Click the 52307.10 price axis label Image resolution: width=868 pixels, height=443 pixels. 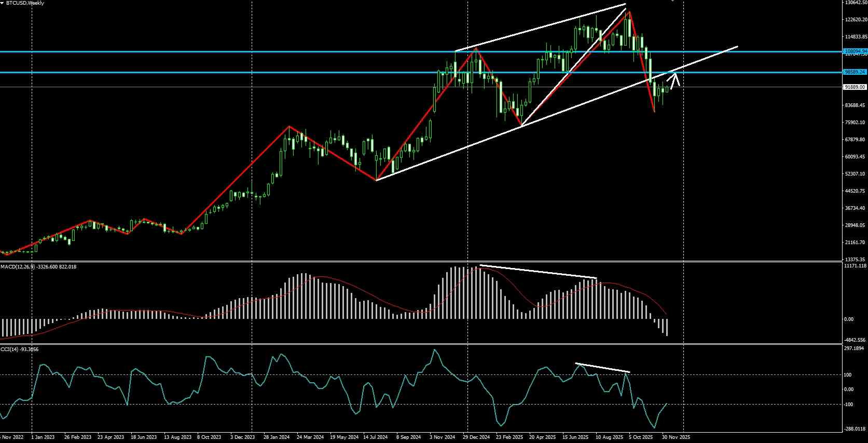tap(856, 174)
